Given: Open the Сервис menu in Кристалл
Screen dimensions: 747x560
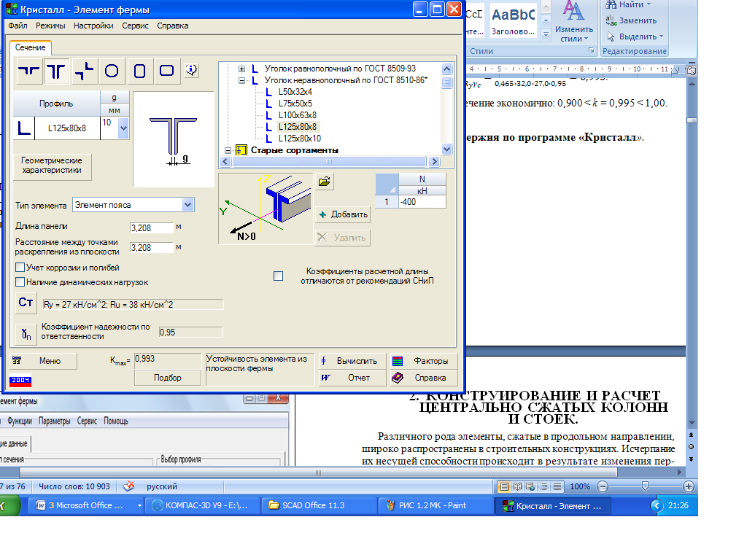Looking at the screenshot, I should coord(135,26).
